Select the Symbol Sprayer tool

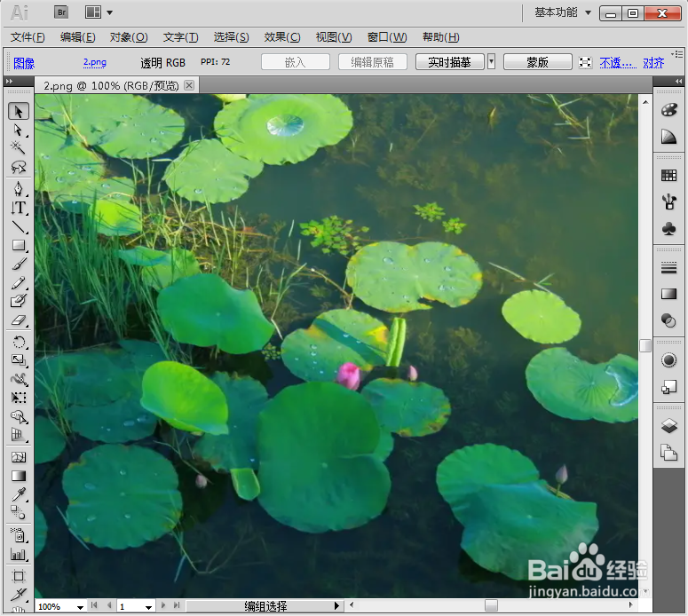18,535
